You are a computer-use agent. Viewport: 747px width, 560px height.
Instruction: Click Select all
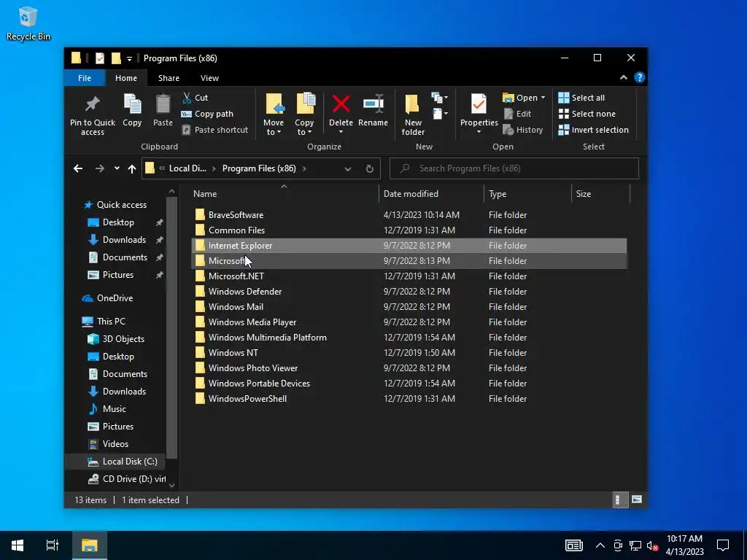coord(581,98)
